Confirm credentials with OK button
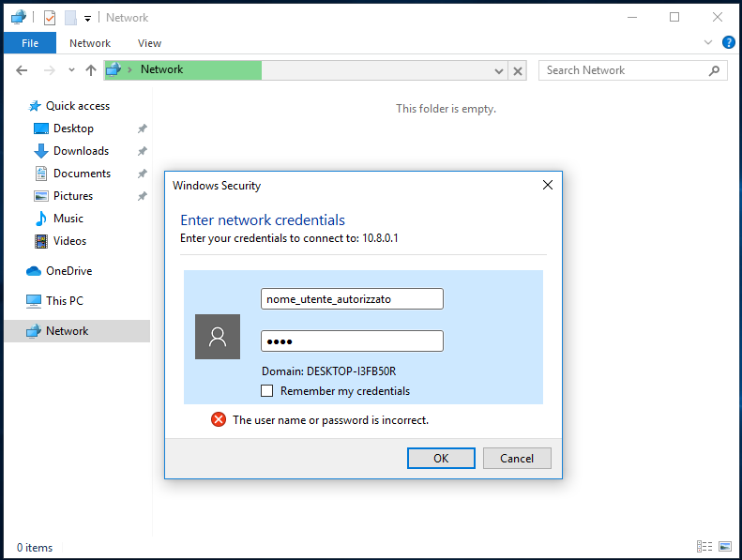The image size is (742, 560). [x=441, y=459]
